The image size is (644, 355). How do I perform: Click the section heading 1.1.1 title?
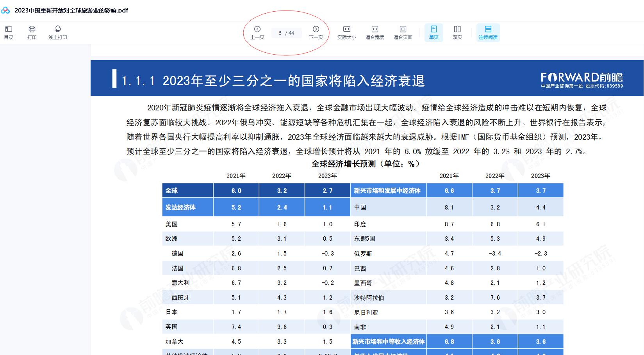point(273,81)
